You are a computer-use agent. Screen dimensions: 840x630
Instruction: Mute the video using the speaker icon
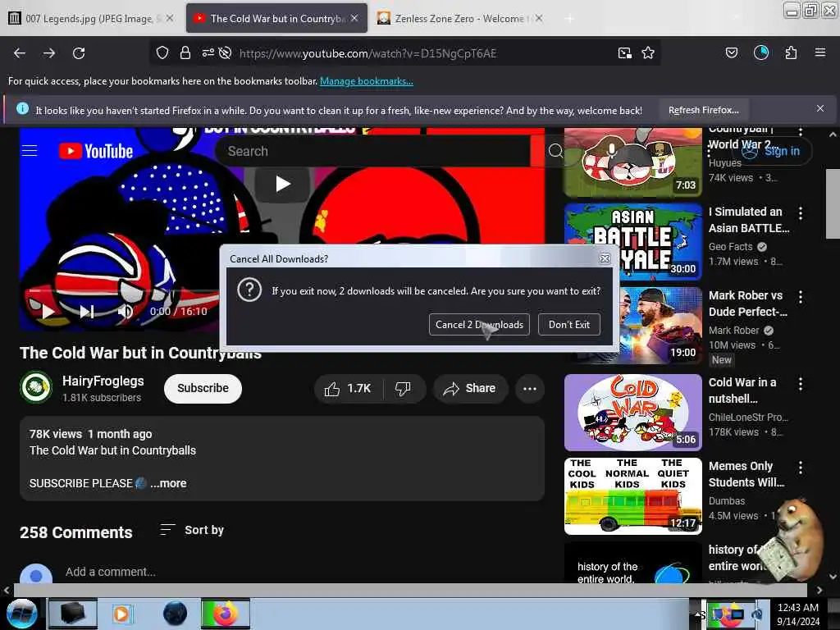(x=125, y=311)
